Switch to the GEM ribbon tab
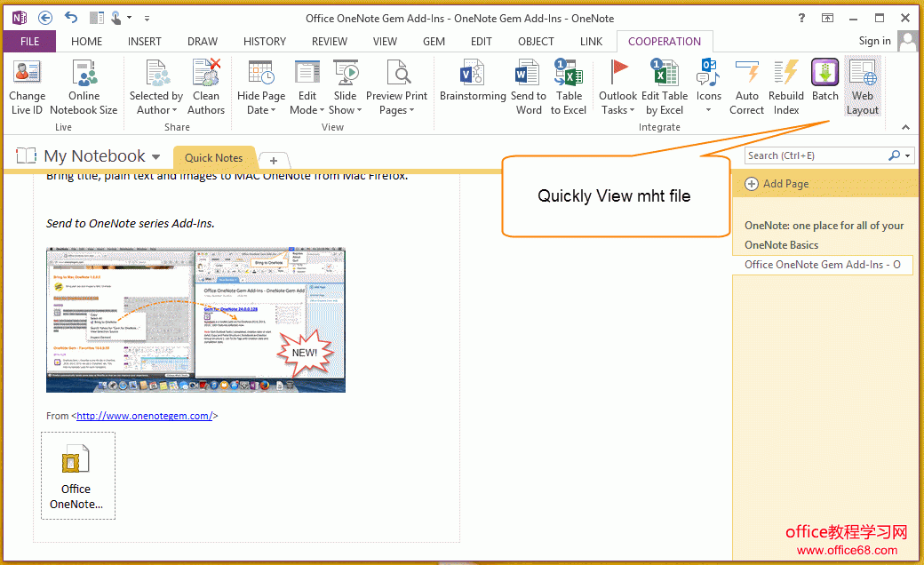924x565 pixels. coord(434,41)
